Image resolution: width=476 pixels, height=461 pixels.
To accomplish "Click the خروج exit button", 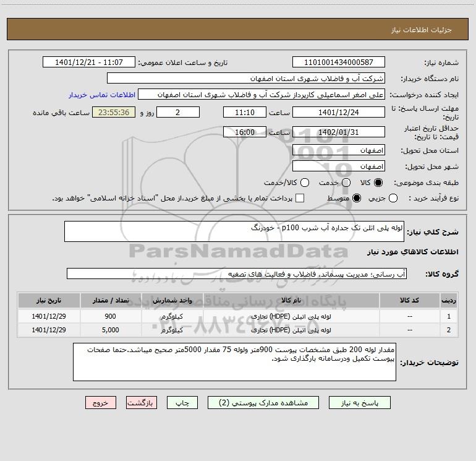I will (101, 403).
